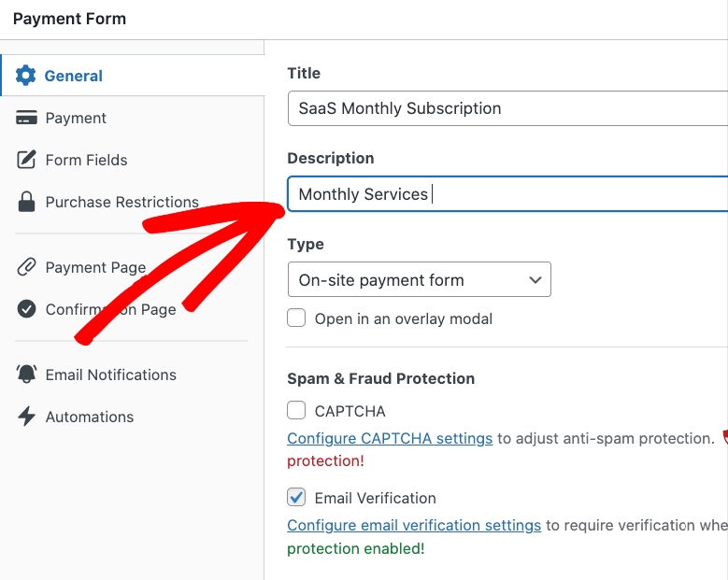
Task: Follow the Configure email verification settings link
Action: click(414, 525)
